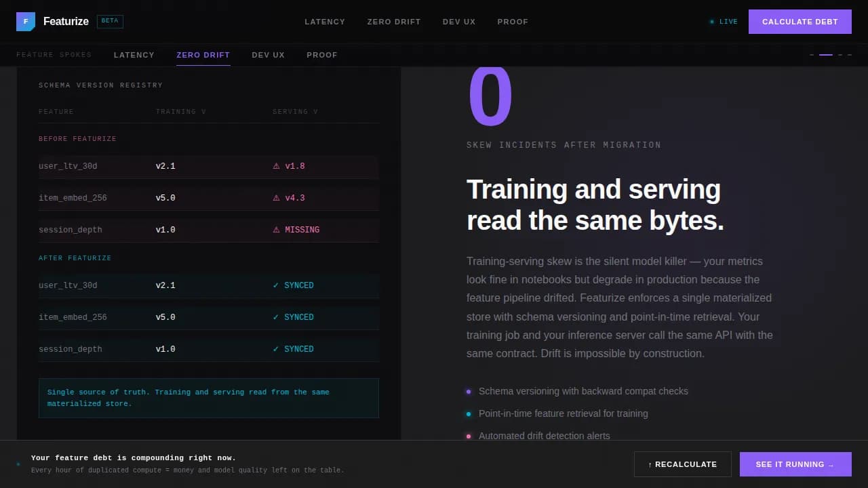Open Proof in the top navigation
Viewport: 868px width, 488px height.
click(513, 22)
